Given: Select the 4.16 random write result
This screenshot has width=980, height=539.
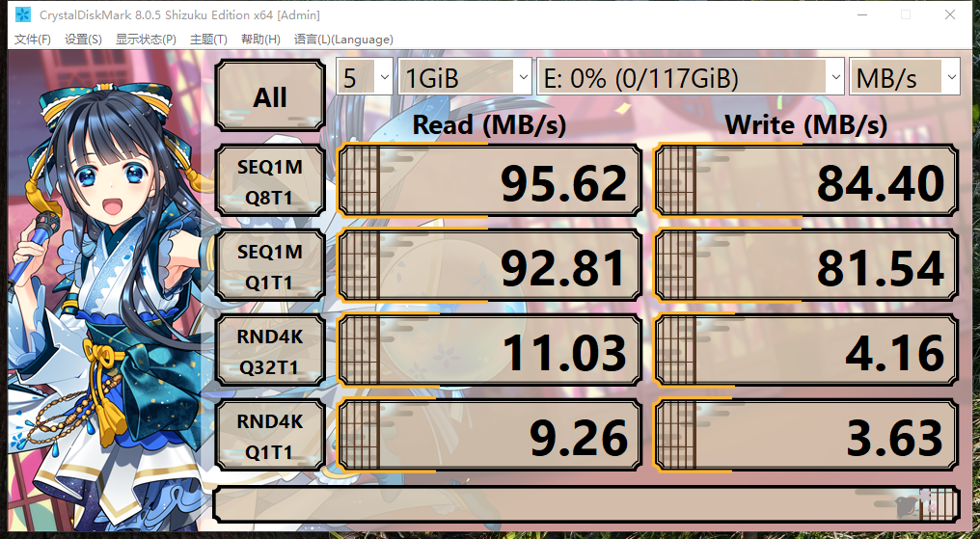Looking at the screenshot, I should tap(806, 350).
